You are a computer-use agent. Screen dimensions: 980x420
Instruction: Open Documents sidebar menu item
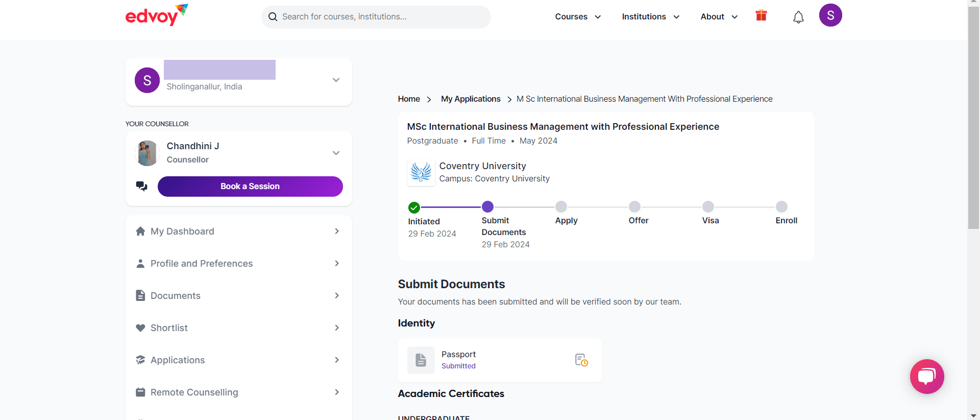tap(238, 296)
